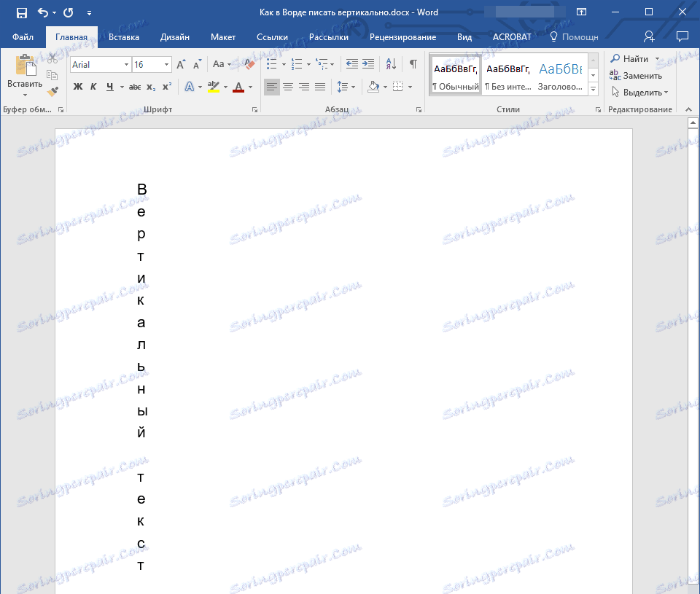Show paragraph marks (¶)
This screenshot has width=700, height=594.
click(x=413, y=64)
